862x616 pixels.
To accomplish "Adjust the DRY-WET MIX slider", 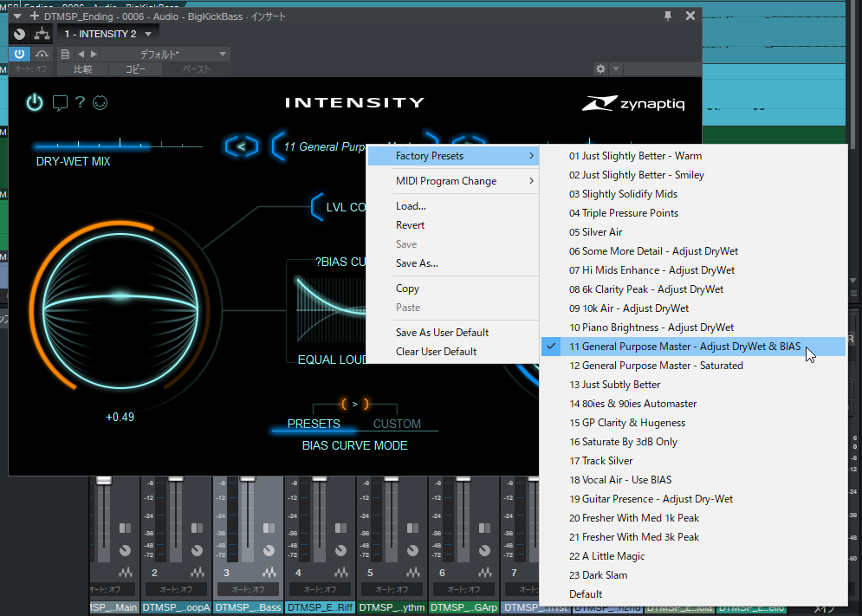I will pos(118,146).
